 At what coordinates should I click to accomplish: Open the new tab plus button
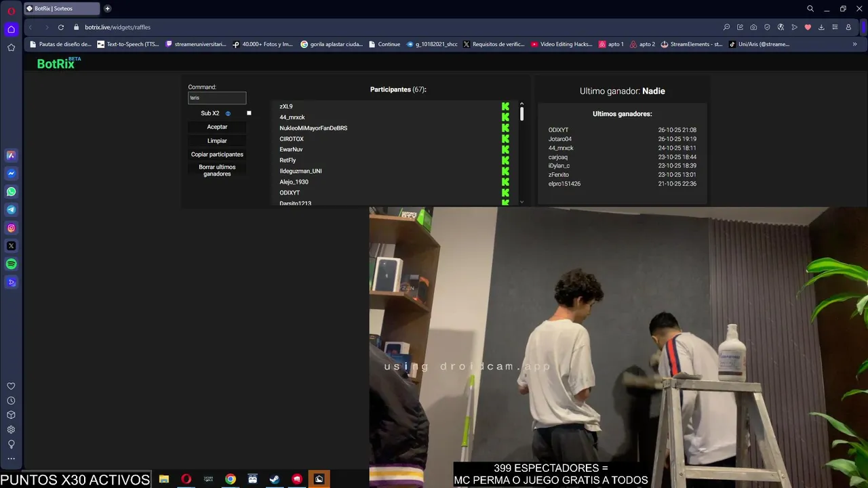[107, 9]
